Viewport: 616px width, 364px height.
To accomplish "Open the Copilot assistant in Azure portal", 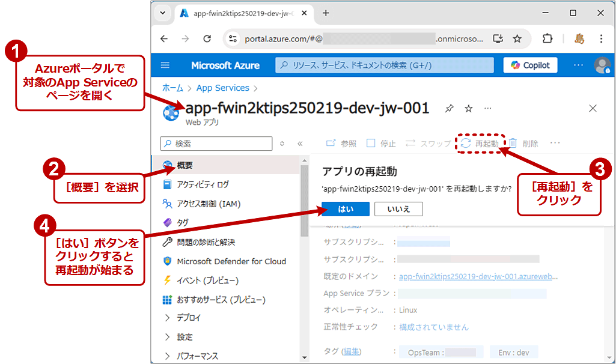I will coord(529,65).
